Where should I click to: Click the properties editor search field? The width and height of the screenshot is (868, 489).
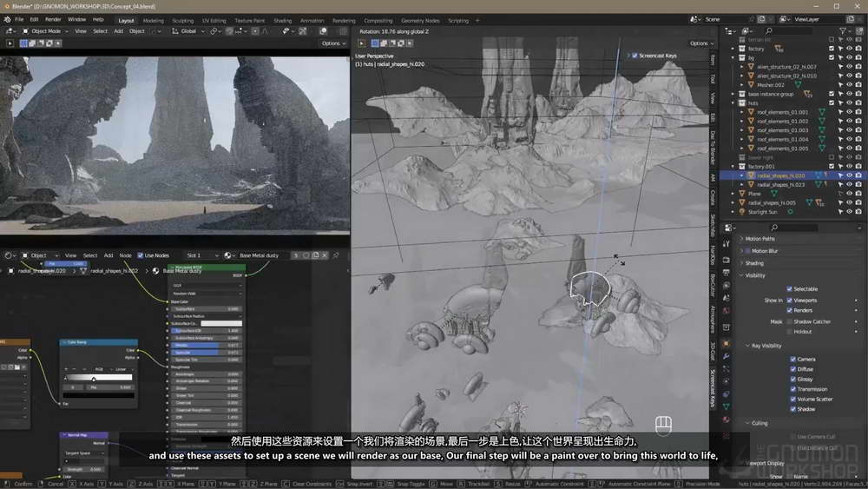click(x=794, y=228)
